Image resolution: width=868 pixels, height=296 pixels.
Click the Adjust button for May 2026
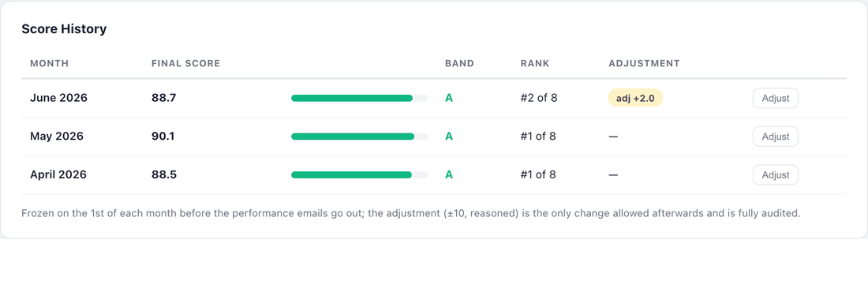[775, 137]
